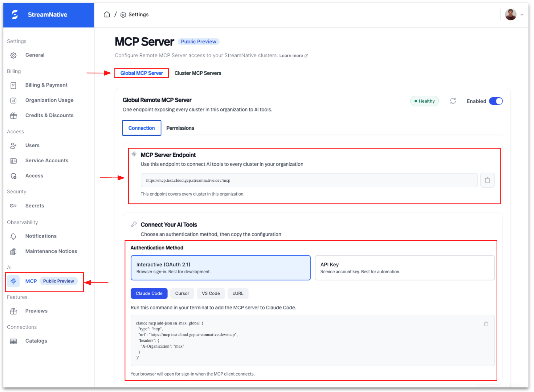
Task: Click the Maintenance Notices clipboard icon
Action: [13, 251]
